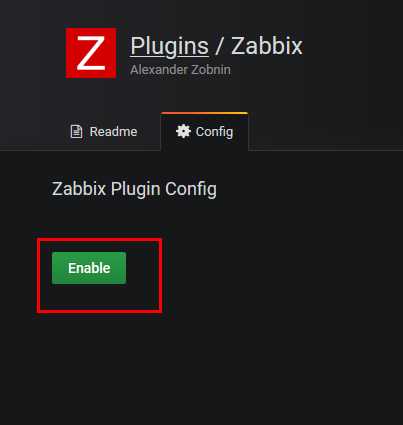This screenshot has width=403, height=425.
Task: Open Plugins from the page header
Action: click(x=169, y=46)
